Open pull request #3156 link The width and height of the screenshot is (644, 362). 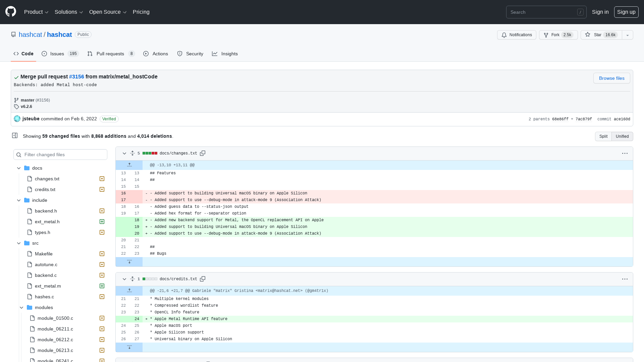(x=76, y=76)
